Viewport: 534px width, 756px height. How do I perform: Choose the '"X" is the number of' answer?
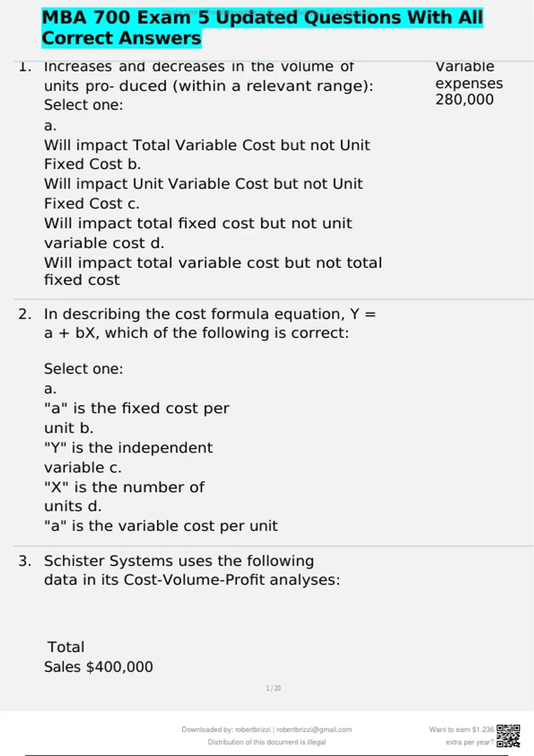coord(124,487)
